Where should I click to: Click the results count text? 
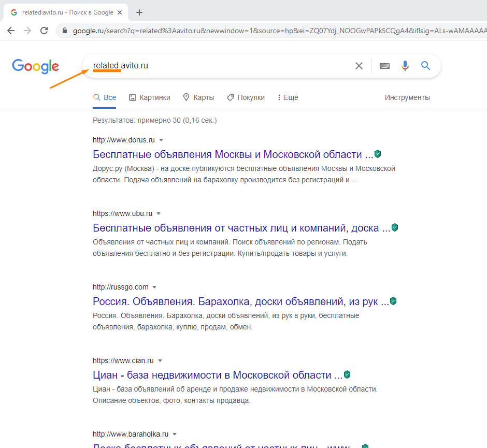click(x=155, y=121)
